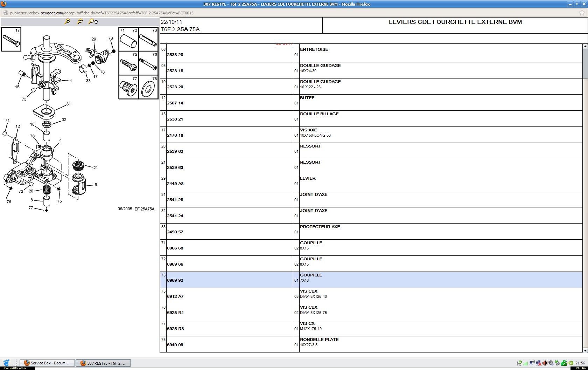588x370 pixels.
Task: Click the green checkmark shield tray icon
Action: pyautogui.click(x=563, y=363)
